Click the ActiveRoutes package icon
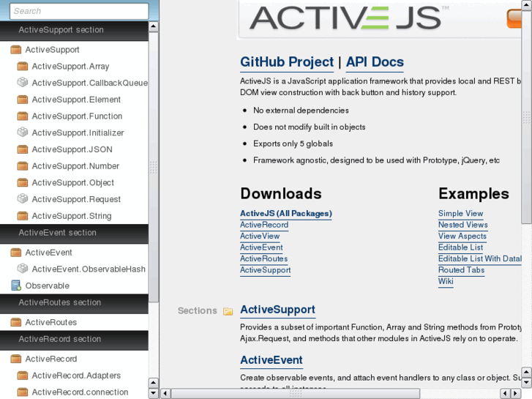532x399 pixels. pyautogui.click(x=15, y=322)
